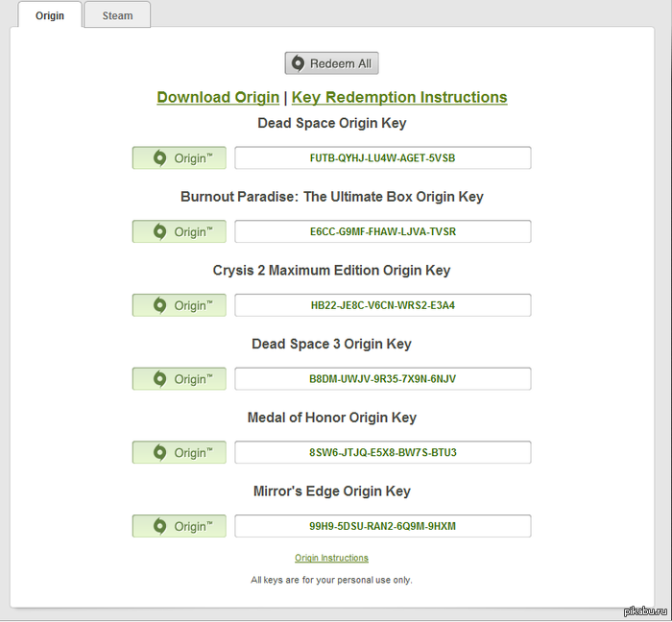This screenshot has width=672, height=622.
Task: Open Key Redemption Instructions link
Action: pyautogui.click(x=399, y=97)
